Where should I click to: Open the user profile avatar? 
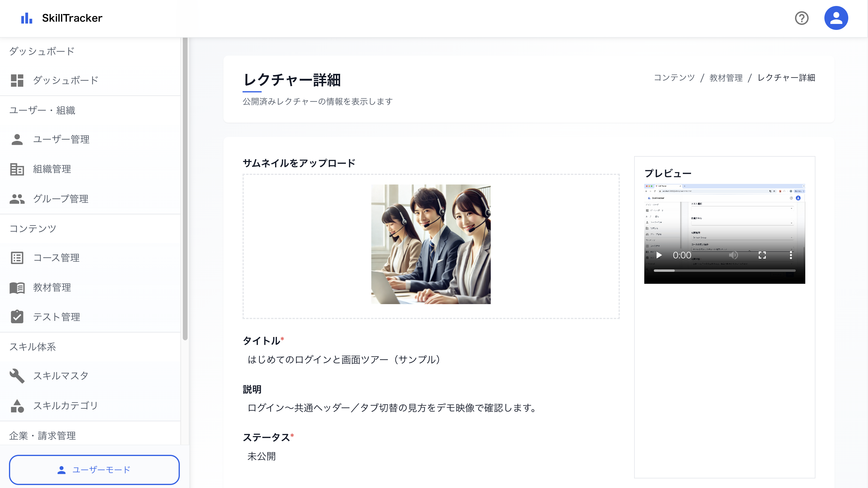(837, 18)
